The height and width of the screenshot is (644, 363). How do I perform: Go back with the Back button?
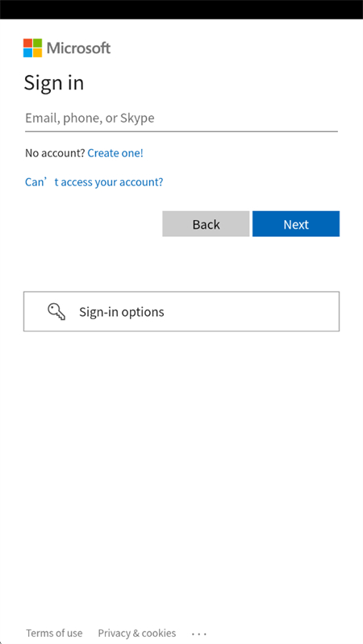coord(206,224)
